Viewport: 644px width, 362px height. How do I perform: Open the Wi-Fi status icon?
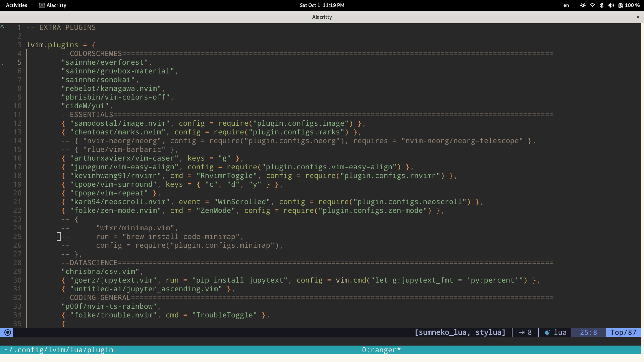[x=592, y=5]
